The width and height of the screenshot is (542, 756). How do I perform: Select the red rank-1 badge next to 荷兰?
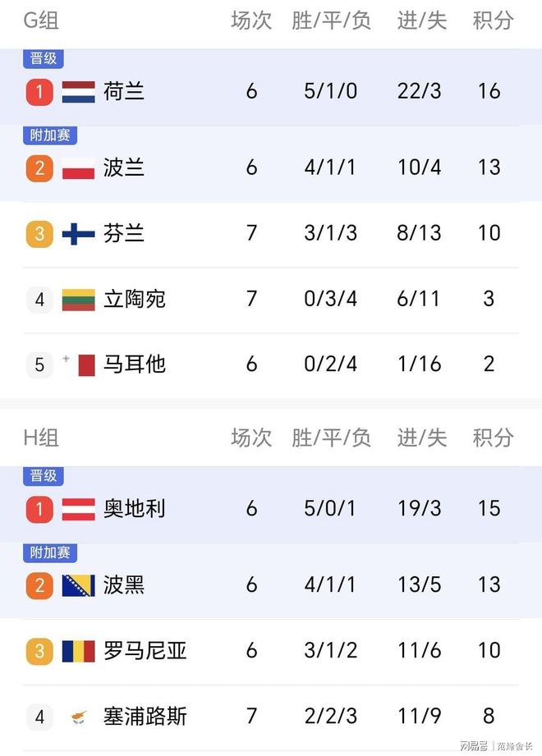point(39,91)
